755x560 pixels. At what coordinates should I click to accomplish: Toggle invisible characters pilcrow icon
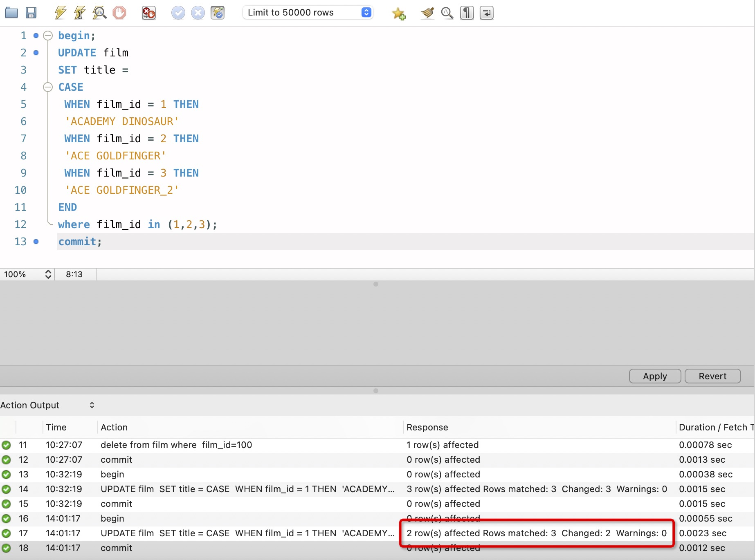[467, 13]
